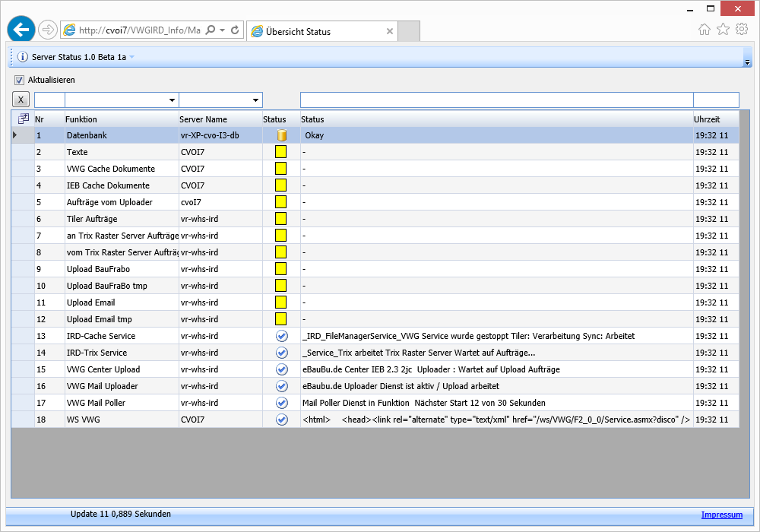Viewport: 760px width, 532px height.
Task: Go back with the browser back arrow
Action: [21, 30]
